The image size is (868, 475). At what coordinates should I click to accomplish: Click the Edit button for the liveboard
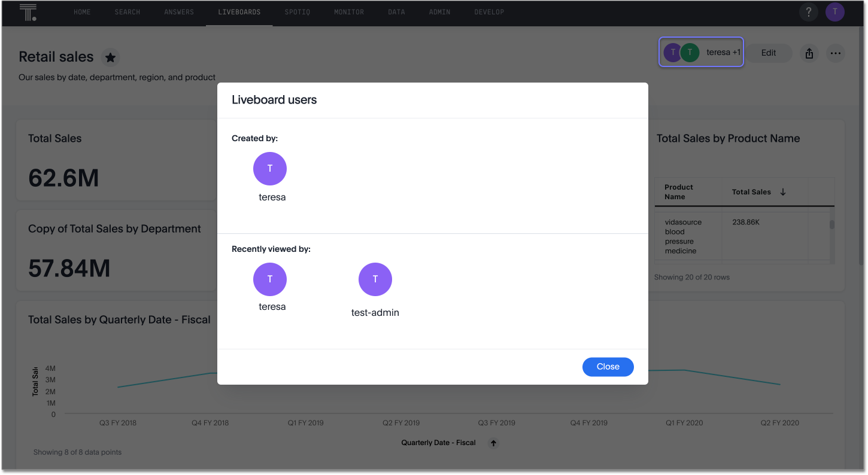pos(768,53)
